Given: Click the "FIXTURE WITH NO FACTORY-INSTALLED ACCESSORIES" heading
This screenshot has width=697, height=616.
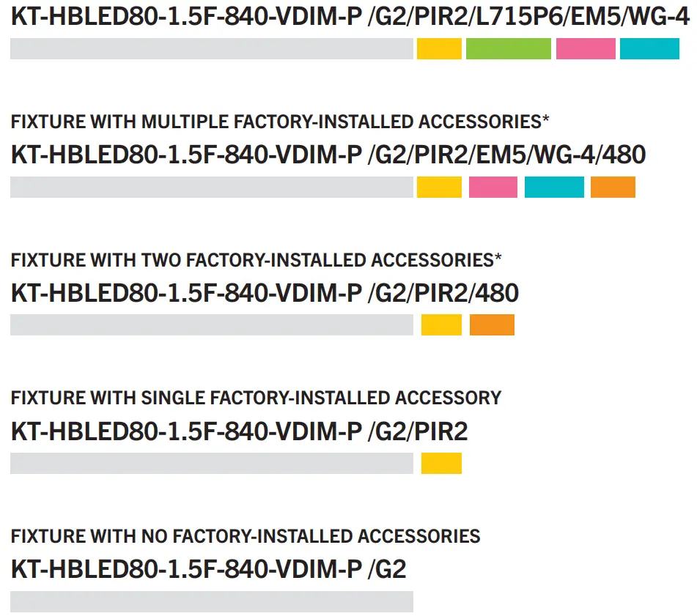Looking at the screenshot, I should [x=246, y=536].
